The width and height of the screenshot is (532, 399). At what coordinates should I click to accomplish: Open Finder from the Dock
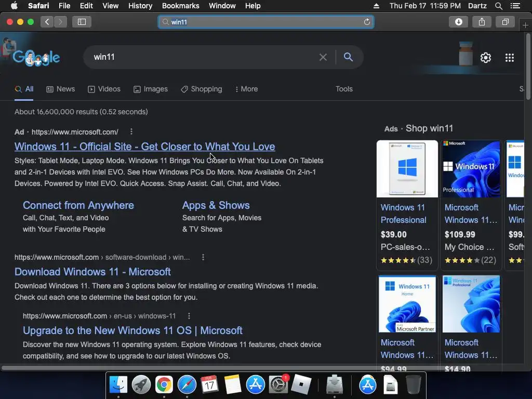[x=118, y=385]
